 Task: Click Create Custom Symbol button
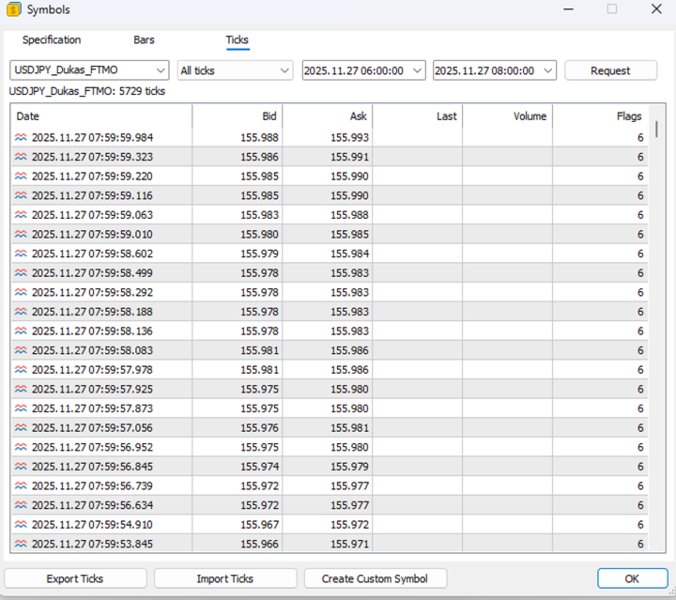click(375, 578)
